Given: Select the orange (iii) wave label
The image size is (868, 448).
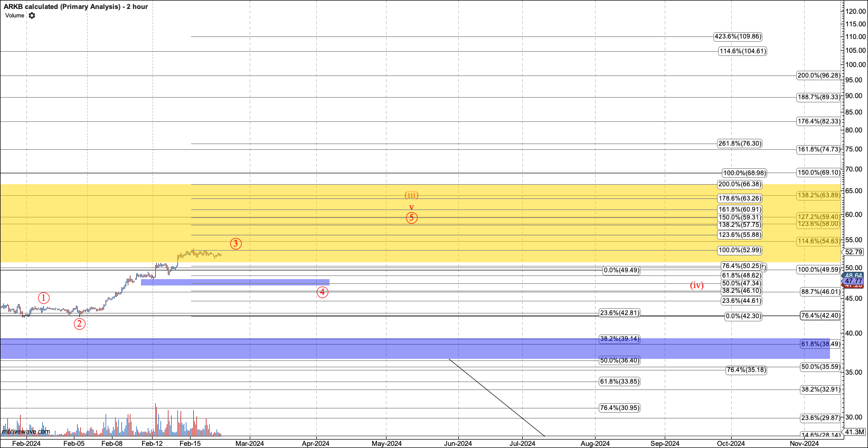Looking at the screenshot, I should 411,195.
